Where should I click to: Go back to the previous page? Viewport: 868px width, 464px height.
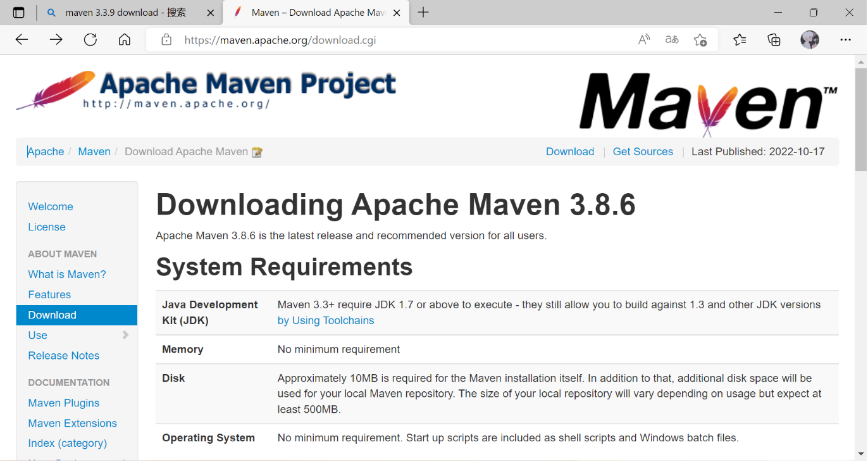pos(22,40)
